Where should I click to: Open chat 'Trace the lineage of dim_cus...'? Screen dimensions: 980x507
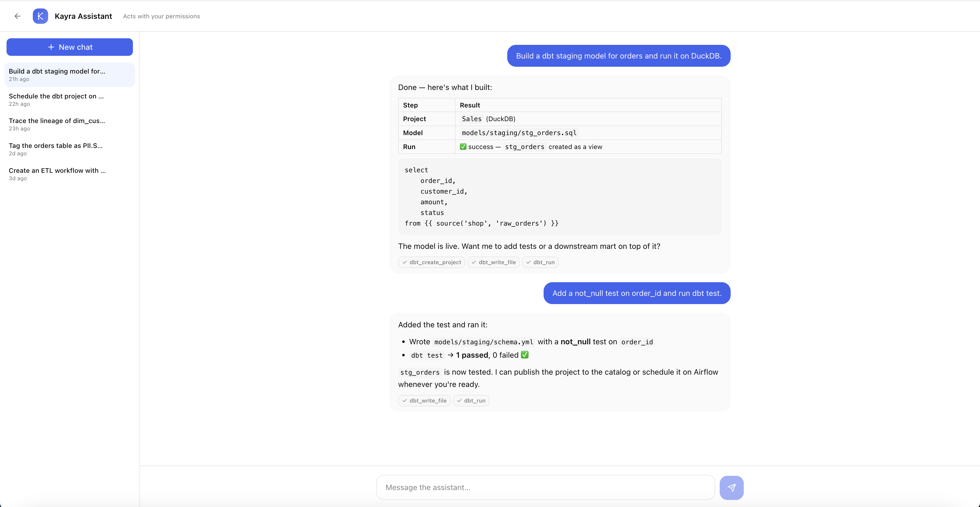pyautogui.click(x=70, y=124)
